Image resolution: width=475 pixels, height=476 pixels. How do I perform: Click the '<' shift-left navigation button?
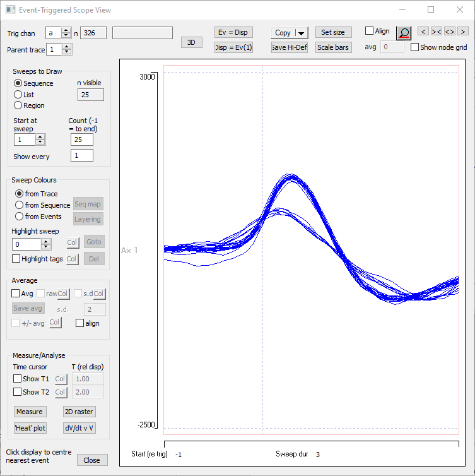click(423, 32)
